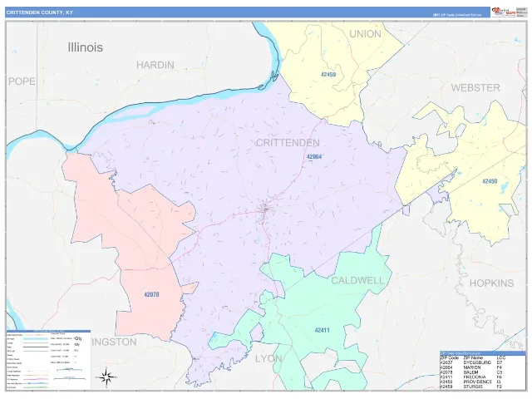Click the Marion town center marker
The width and height of the screenshot is (532, 399).
pyautogui.click(x=266, y=209)
